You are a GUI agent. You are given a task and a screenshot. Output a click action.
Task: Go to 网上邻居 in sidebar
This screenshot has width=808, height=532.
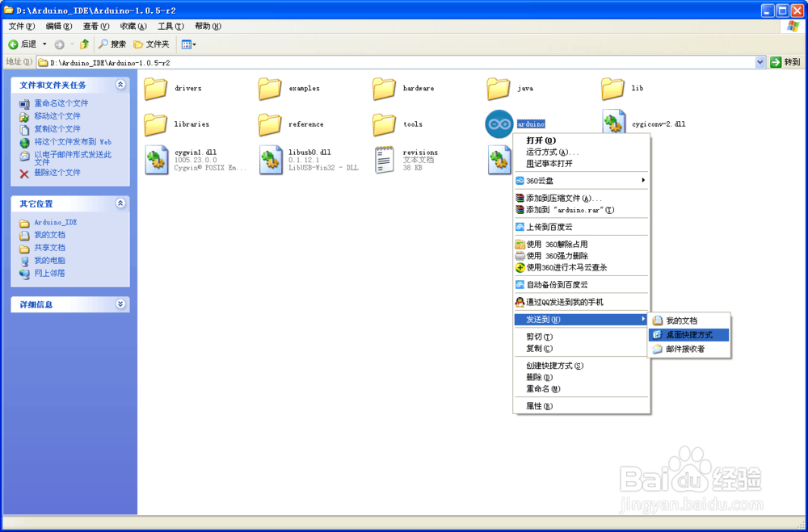click(x=49, y=274)
